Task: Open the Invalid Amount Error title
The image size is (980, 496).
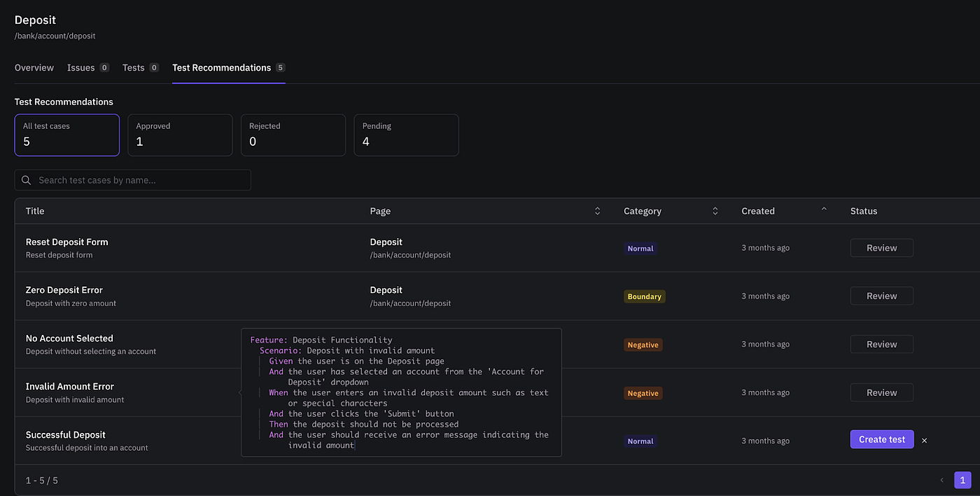Action: 70,387
